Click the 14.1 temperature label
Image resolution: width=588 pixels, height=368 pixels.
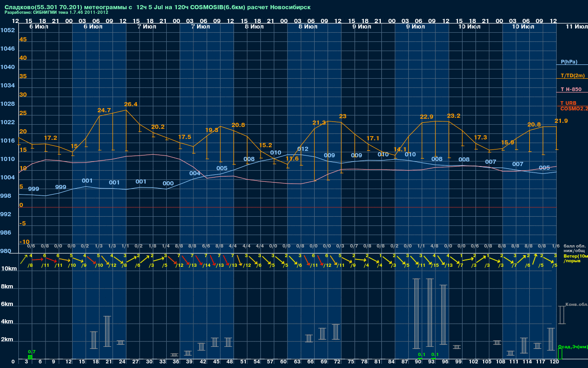[x=400, y=149]
